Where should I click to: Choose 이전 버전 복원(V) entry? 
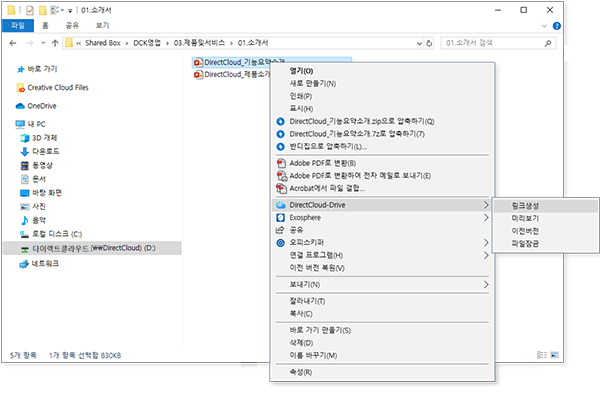pyautogui.click(x=383, y=268)
